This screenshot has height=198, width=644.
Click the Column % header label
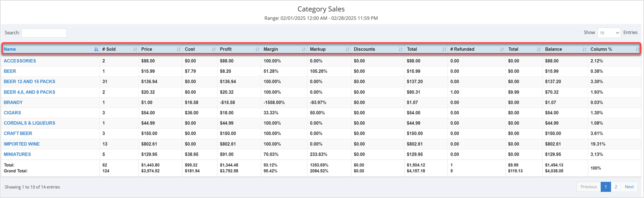(x=601, y=49)
